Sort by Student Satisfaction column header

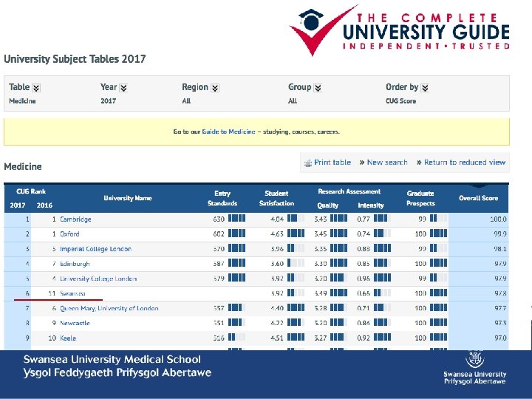tap(276, 198)
